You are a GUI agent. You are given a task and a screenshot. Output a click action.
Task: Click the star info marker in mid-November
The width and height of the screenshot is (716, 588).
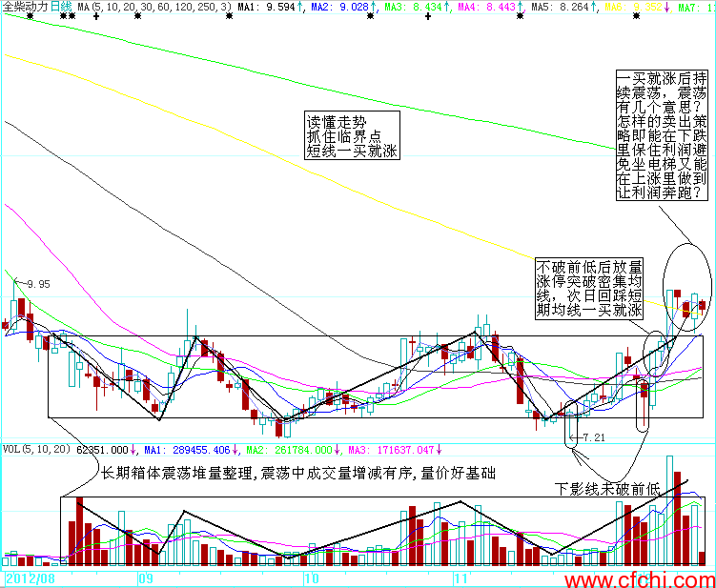coord(521,16)
